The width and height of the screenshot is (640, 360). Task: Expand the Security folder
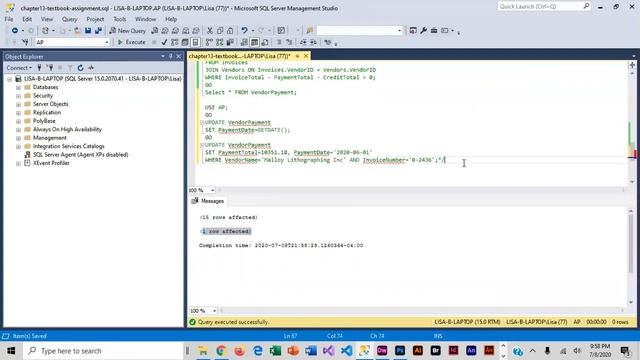point(18,96)
